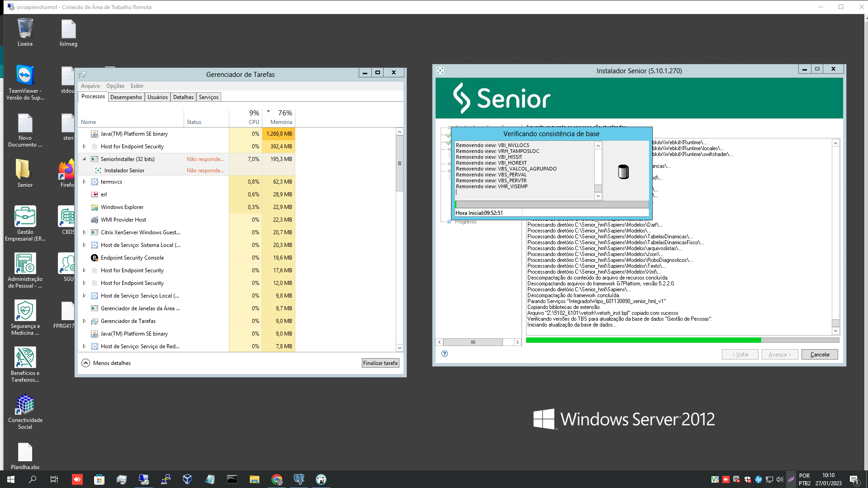Image resolution: width=868 pixels, height=488 pixels.
Task: Switch to the Usuários tab
Action: [157, 97]
